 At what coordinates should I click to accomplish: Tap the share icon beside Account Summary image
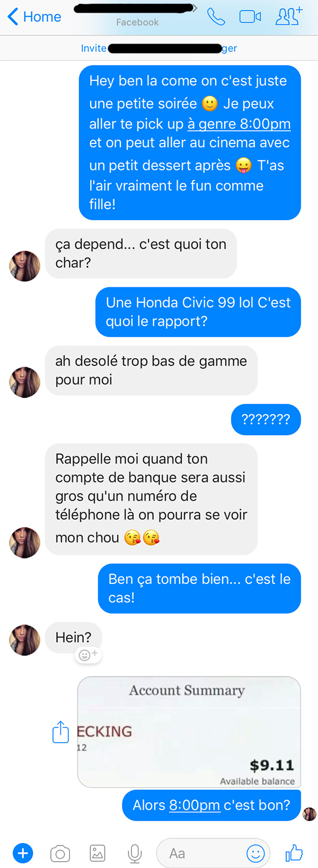(x=61, y=732)
